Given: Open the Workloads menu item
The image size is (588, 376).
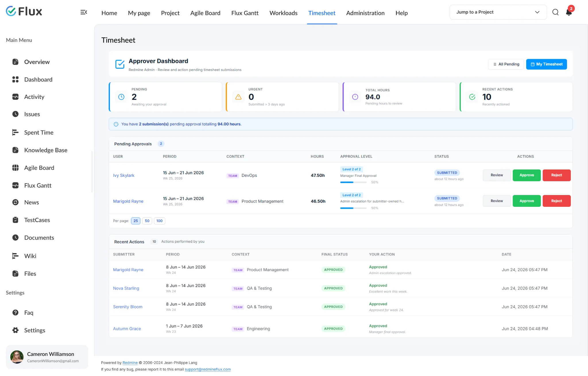Looking at the screenshot, I should [283, 13].
